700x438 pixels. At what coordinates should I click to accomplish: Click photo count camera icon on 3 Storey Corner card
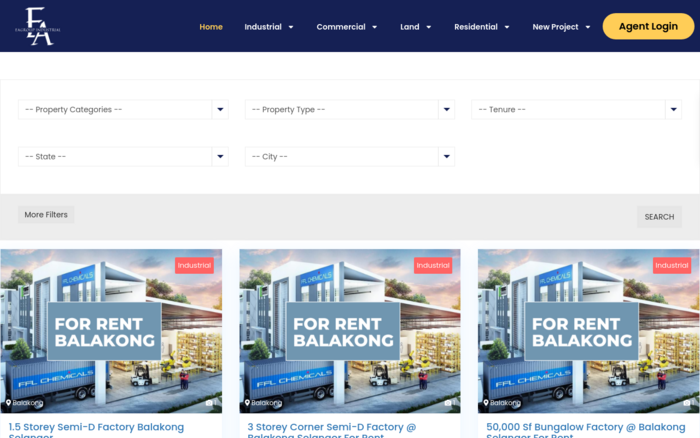(x=450, y=403)
